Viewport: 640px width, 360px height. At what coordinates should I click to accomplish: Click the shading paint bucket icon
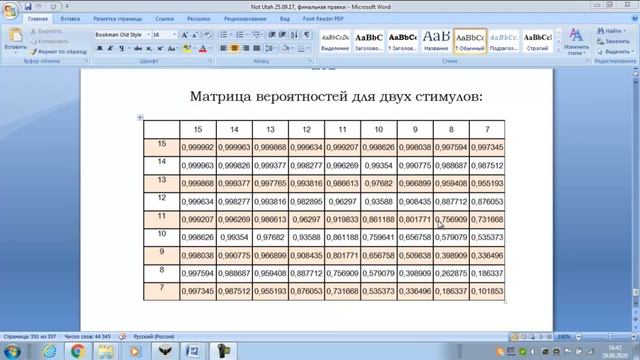click(285, 49)
